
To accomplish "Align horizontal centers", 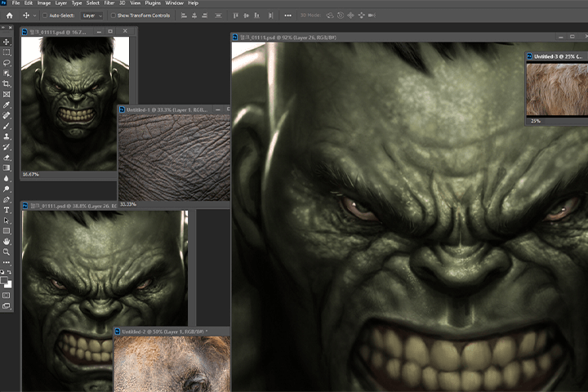I will tap(194, 16).
